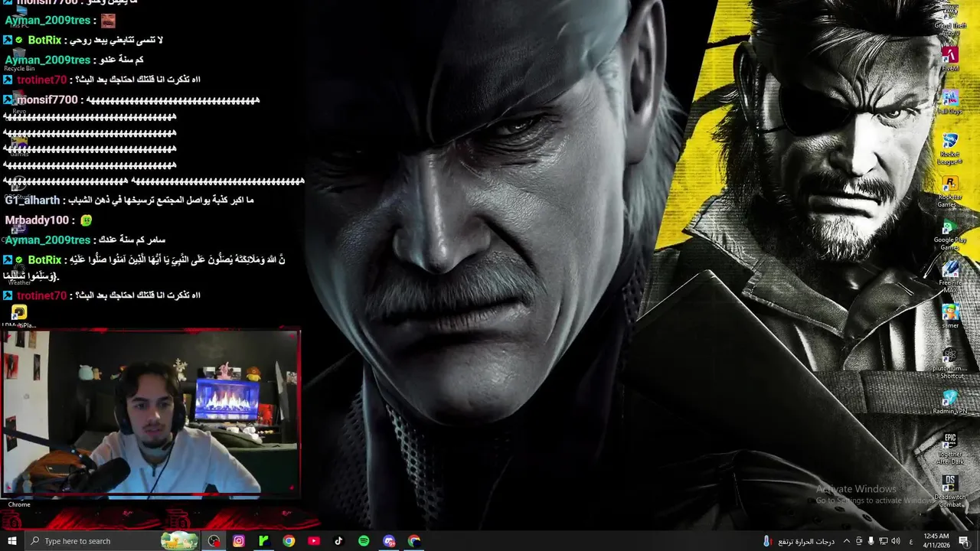This screenshot has height=551, width=980.
Task: Open the Discord taskbar icon
Action: pyautogui.click(x=389, y=541)
